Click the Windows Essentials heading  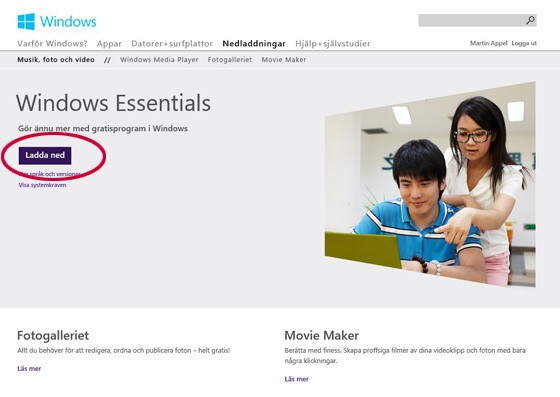tap(114, 103)
